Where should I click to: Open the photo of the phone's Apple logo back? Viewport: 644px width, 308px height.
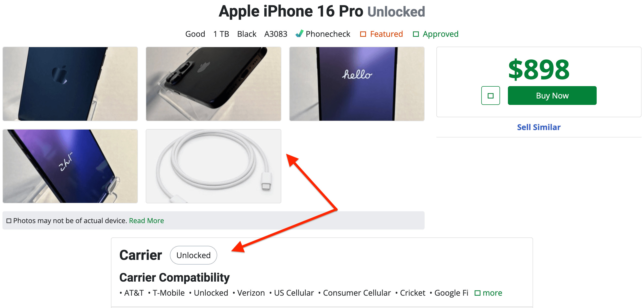pos(70,84)
